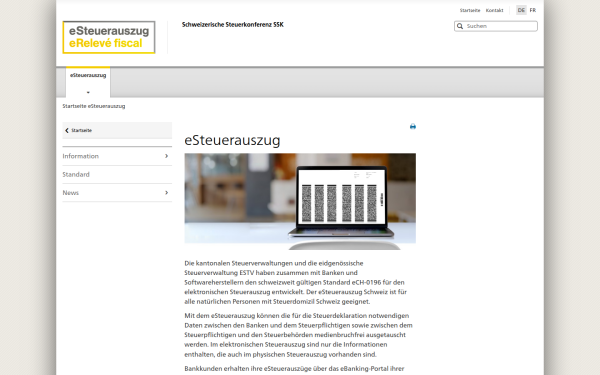Click the eSteuerauszug page heading
The width and height of the screenshot is (600, 375).
(x=232, y=140)
